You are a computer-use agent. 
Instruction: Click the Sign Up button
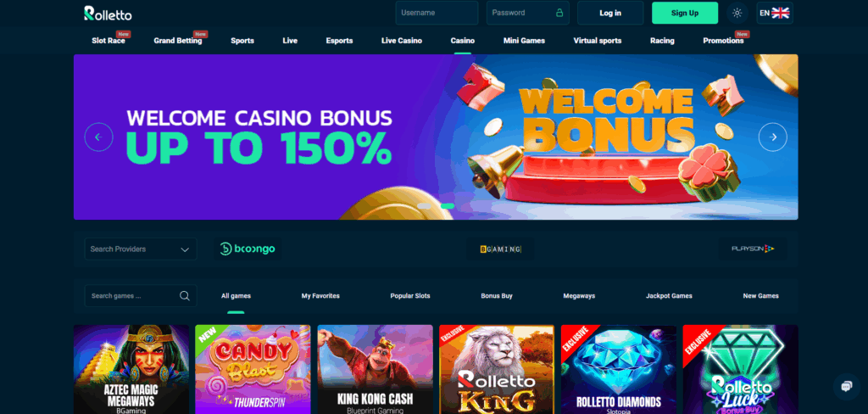point(685,13)
